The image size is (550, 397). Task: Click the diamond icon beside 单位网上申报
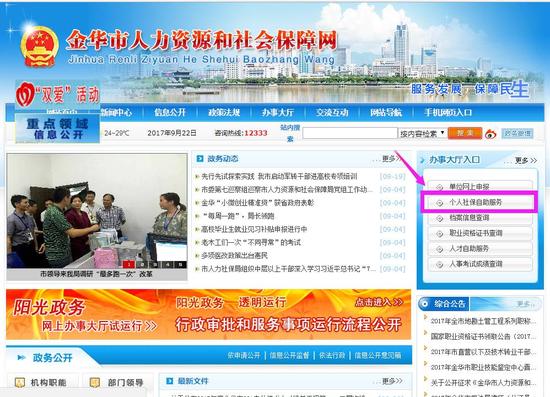tap(440, 187)
